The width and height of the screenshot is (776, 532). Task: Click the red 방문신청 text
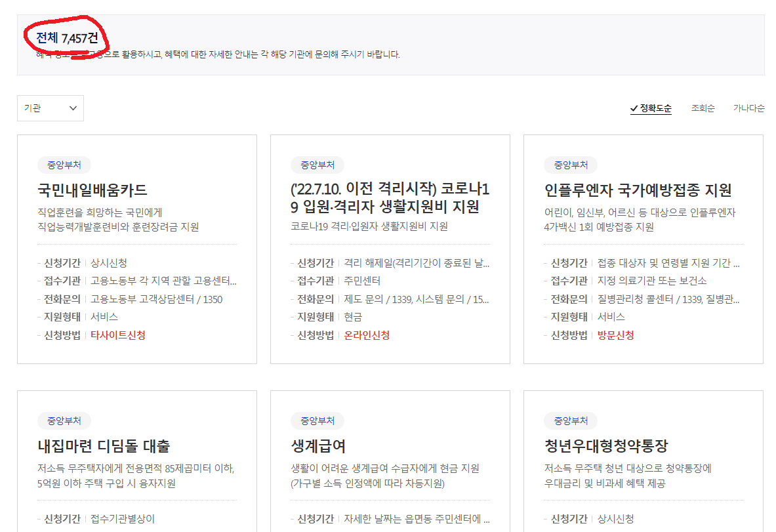coord(616,335)
